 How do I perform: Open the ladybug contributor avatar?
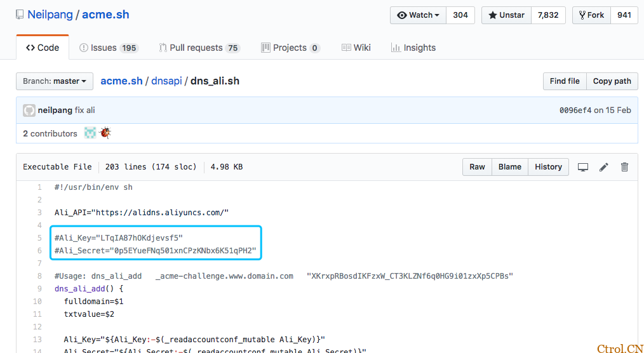click(x=105, y=133)
